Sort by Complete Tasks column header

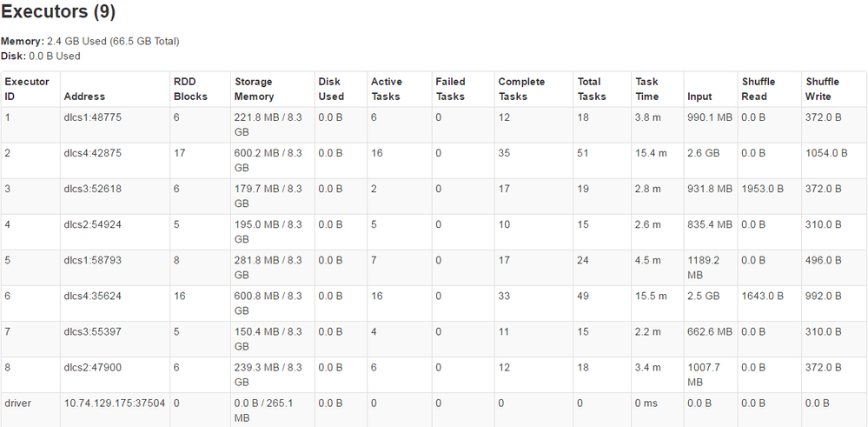521,89
